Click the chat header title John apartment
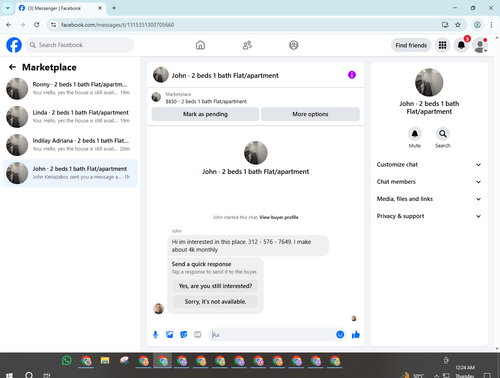This screenshot has height=378, width=500. (225, 76)
